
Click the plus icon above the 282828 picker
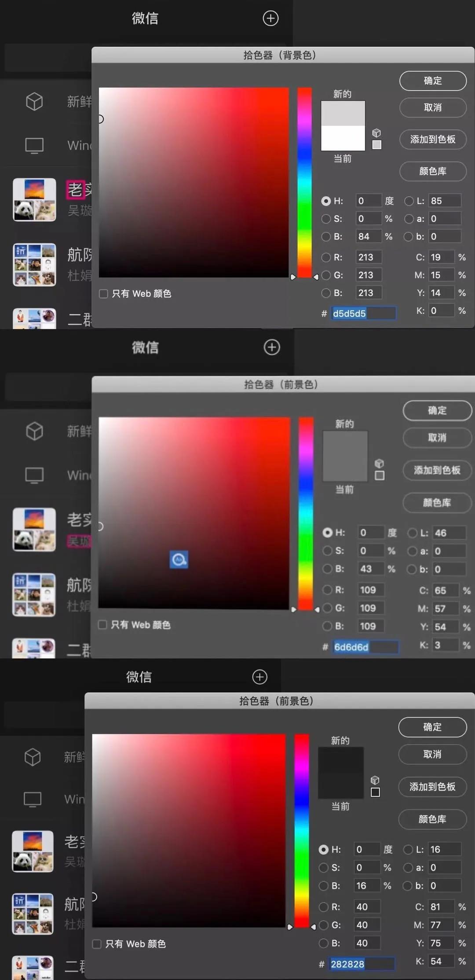click(x=260, y=677)
